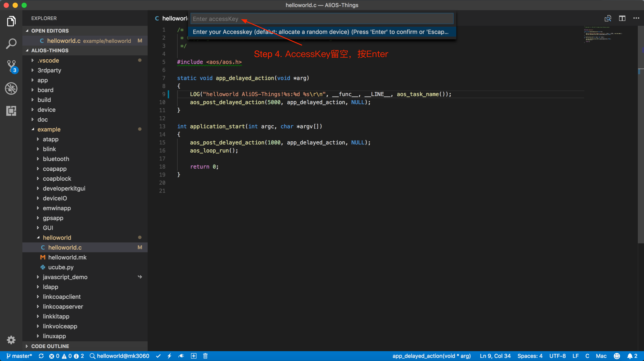The image size is (644, 361).
Task: Open helloworld.mk file in explorer
Action: (x=67, y=257)
